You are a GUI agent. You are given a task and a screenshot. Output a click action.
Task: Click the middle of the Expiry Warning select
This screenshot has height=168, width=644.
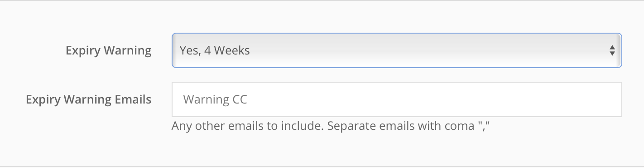397,50
